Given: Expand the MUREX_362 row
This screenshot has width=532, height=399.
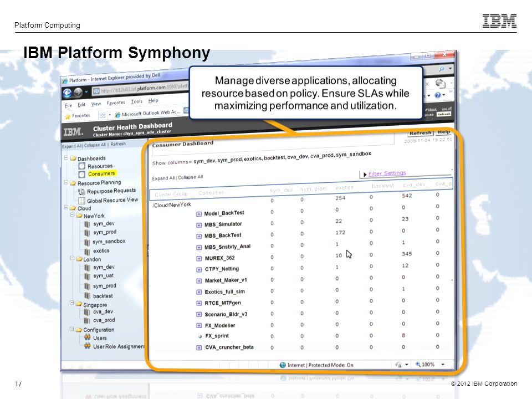Looking at the screenshot, I should click(199, 259).
